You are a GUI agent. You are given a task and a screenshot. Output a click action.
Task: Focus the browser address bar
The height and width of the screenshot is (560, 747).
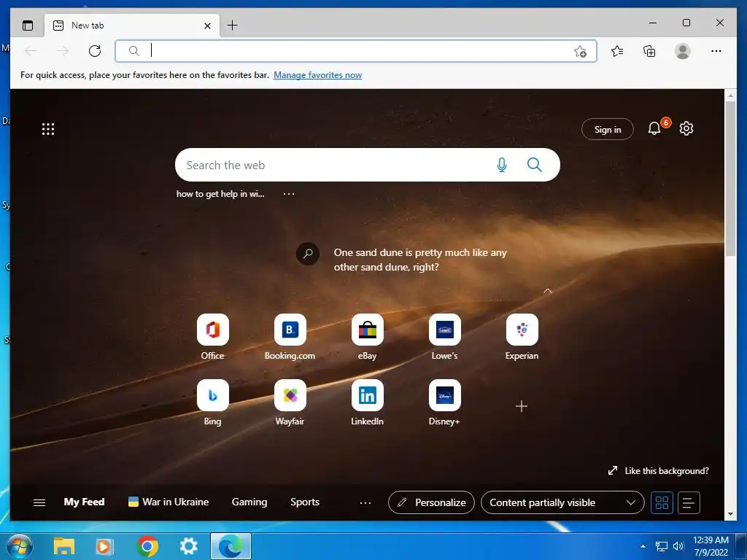pos(355,51)
